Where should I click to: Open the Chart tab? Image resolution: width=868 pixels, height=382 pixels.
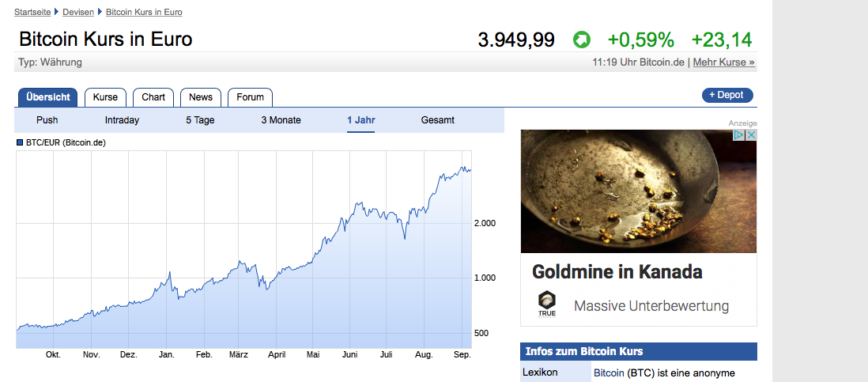(x=153, y=97)
